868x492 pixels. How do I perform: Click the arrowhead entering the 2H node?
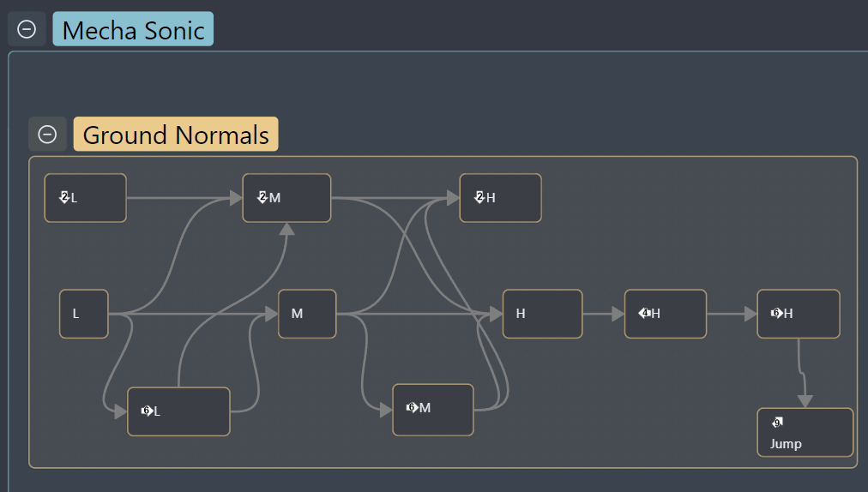(453, 198)
